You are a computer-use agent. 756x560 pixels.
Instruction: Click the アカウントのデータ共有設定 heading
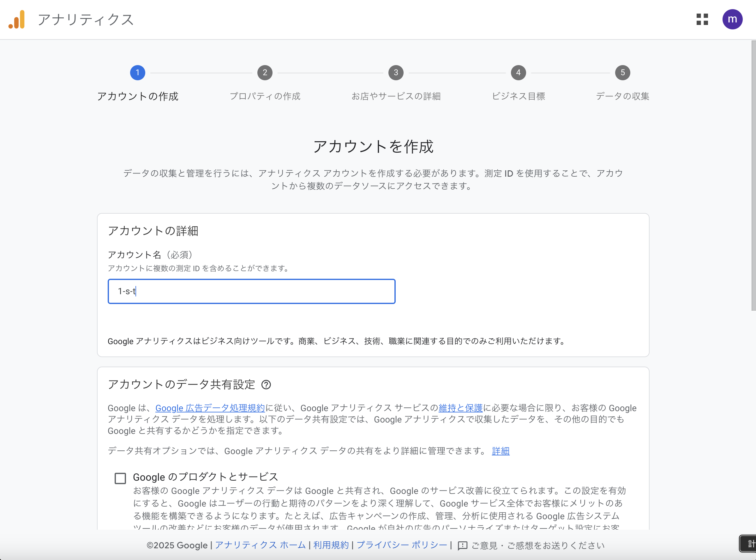pyautogui.click(x=181, y=384)
